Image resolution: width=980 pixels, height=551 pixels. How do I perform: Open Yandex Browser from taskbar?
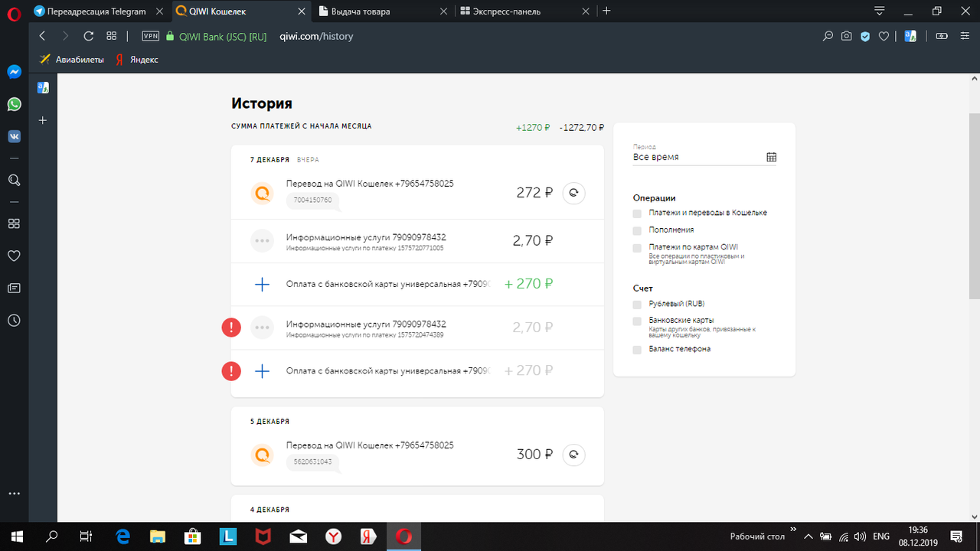tap(334, 536)
